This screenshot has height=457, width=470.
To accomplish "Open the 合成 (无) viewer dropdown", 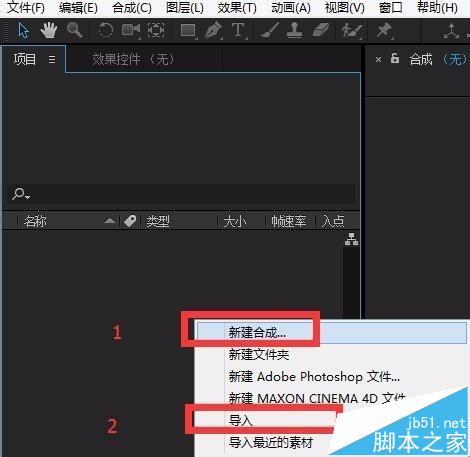I will pyautogui.click(x=438, y=60).
